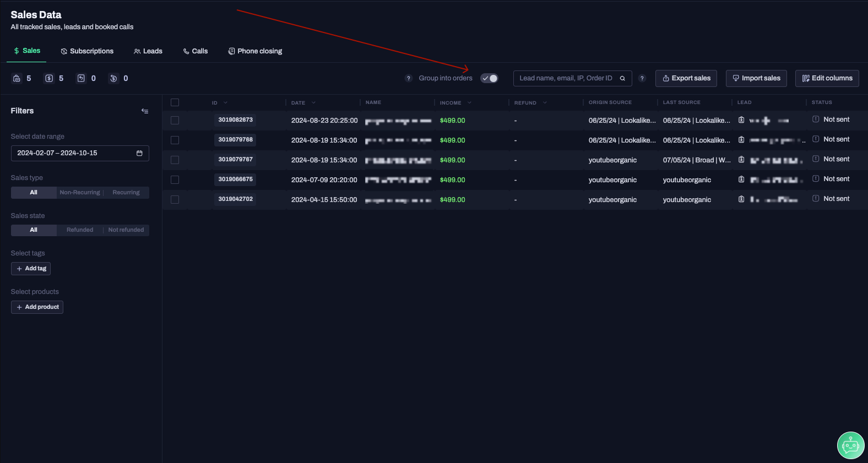This screenshot has height=463, width=868.
Task: Open the Income column sort chevron
Action: click(469, 103)
